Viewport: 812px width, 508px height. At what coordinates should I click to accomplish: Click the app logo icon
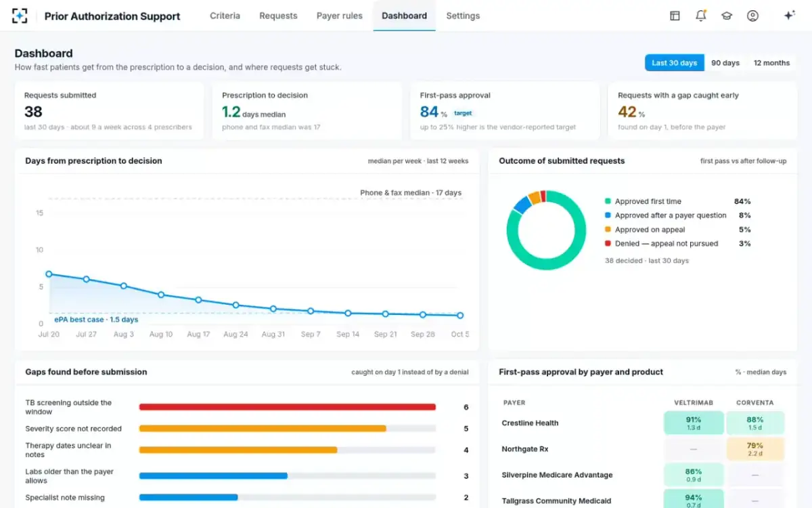click(x=20, y=16)
